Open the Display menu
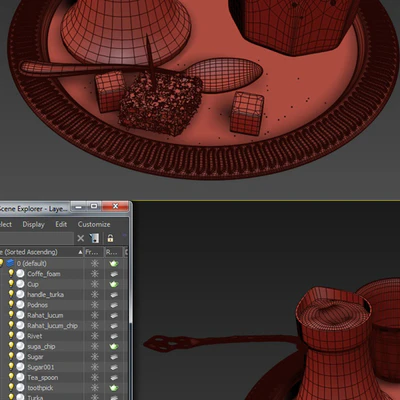The height and width of the screenshot is (400, 400). [x=33, y=224]
